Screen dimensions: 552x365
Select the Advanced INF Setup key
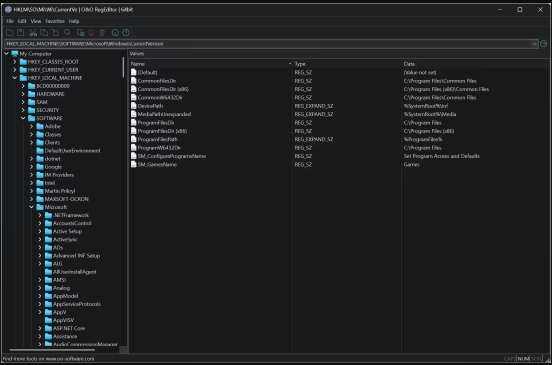(x=76, y=256)
